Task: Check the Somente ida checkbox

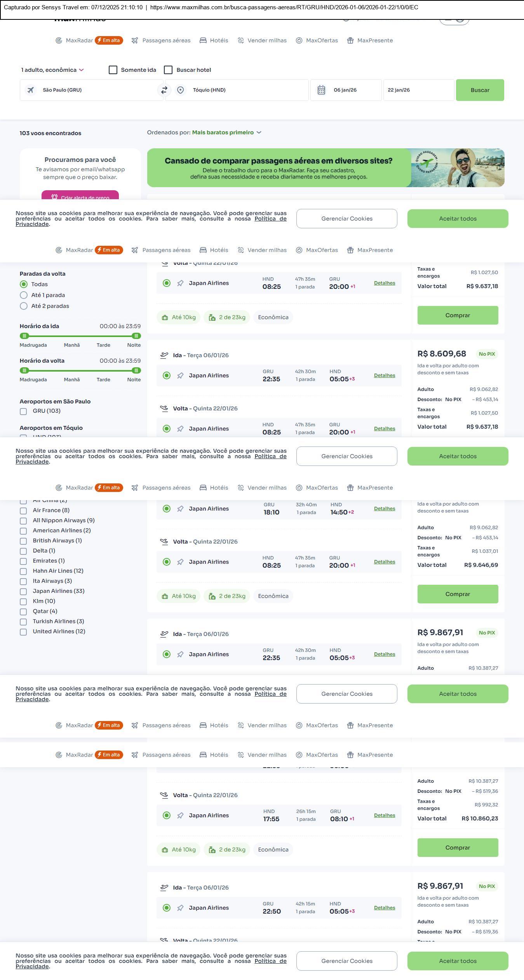Action: tap(113, 70)
